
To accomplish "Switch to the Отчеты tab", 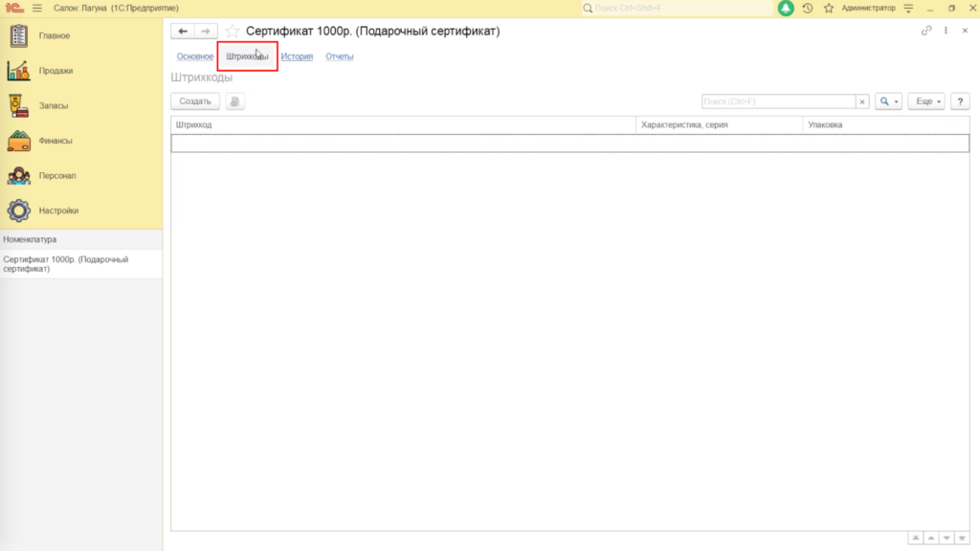I will click(x=340, y=56).
